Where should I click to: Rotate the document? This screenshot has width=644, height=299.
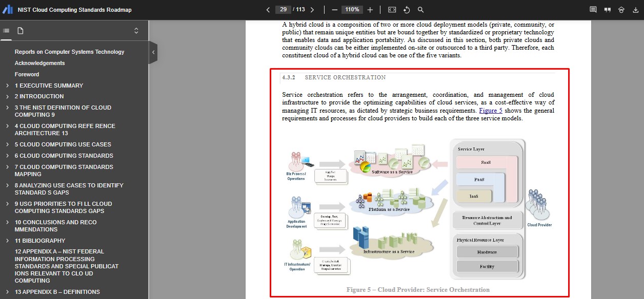(x=407, y=10)
